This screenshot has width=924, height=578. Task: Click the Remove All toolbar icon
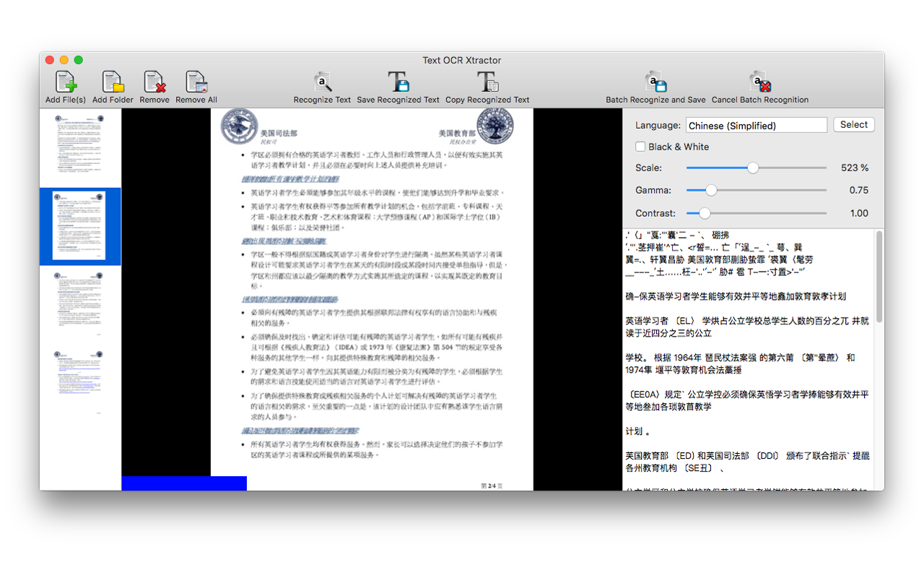coord(196,82)
